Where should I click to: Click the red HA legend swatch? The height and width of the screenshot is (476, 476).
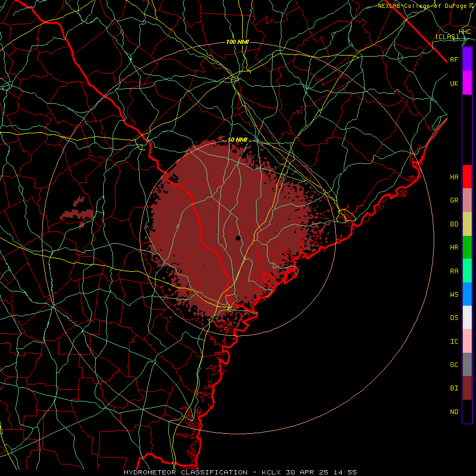tap(467, 177)
